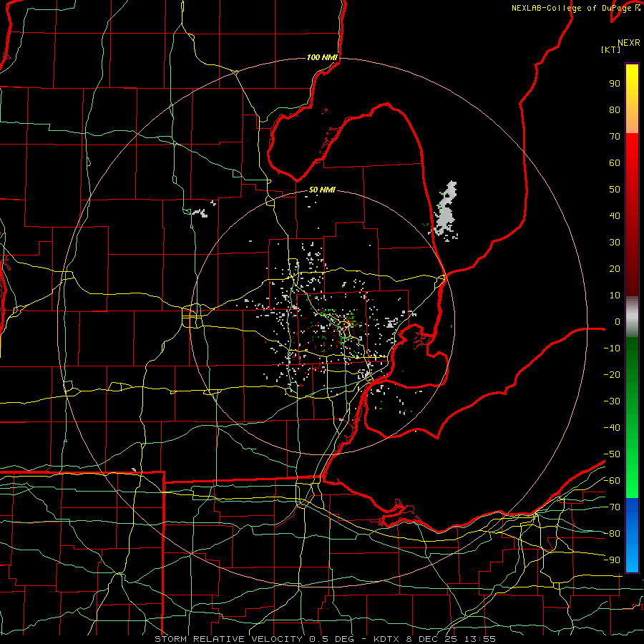Click the -70 scale label

point(612,507)
